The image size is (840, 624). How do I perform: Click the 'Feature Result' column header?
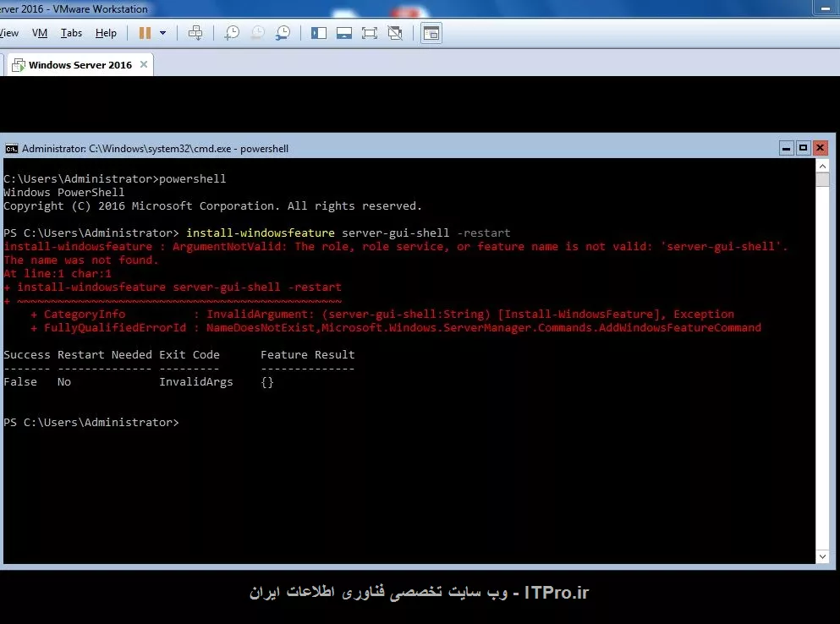pyautogui.click(x=308, y=354)
